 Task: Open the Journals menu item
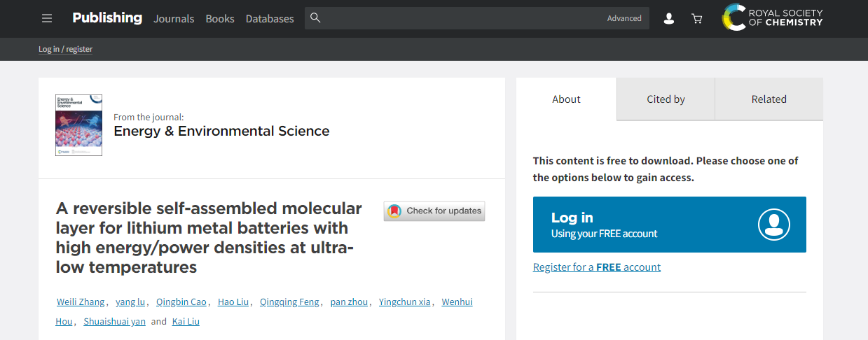tap(174, 19)
